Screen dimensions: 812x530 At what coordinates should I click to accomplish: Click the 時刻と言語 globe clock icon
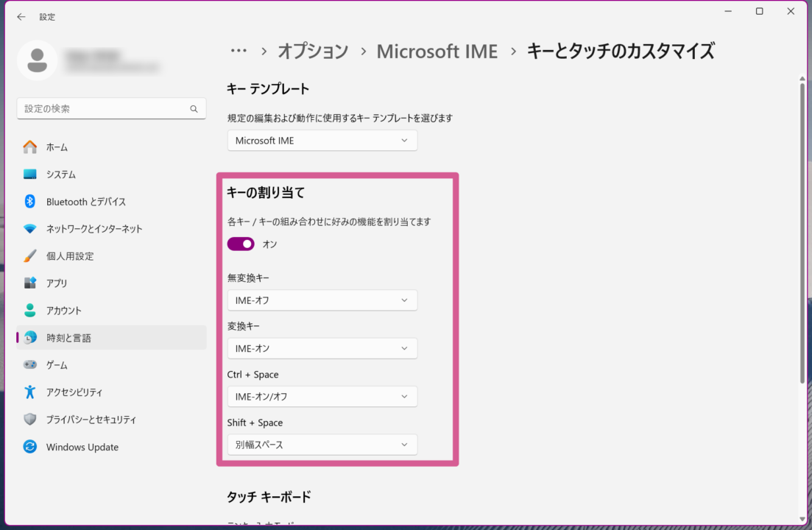pyautogui.click(x=30, y=337)
